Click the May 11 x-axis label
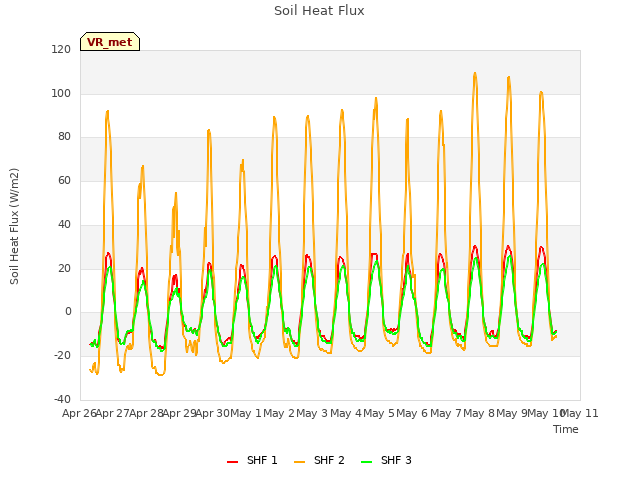640x480 pixels. click(x=580, y=413)
